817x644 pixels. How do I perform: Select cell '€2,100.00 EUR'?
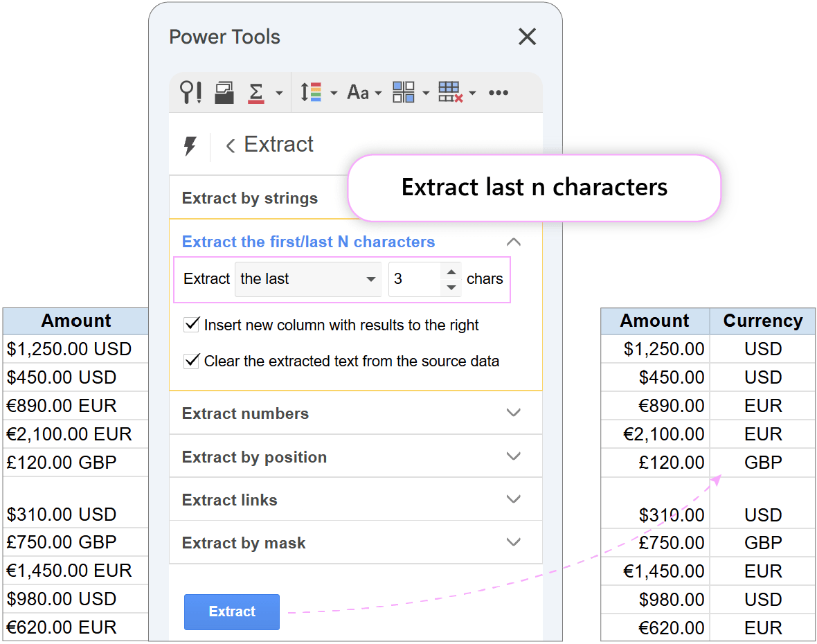pos(76,433)
